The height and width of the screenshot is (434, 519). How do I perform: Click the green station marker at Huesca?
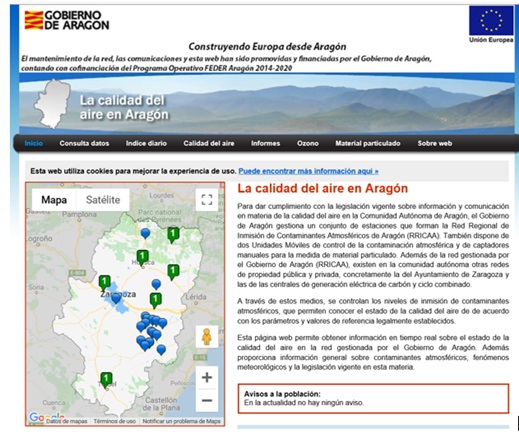142,258
